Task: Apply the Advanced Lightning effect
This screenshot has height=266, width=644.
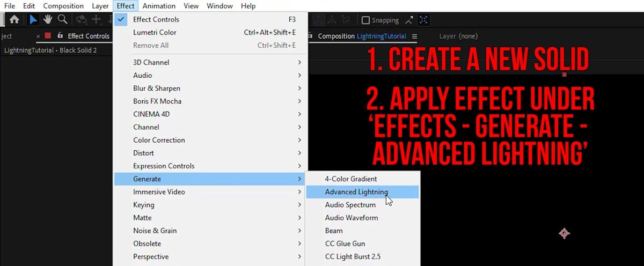Action: 363,191
